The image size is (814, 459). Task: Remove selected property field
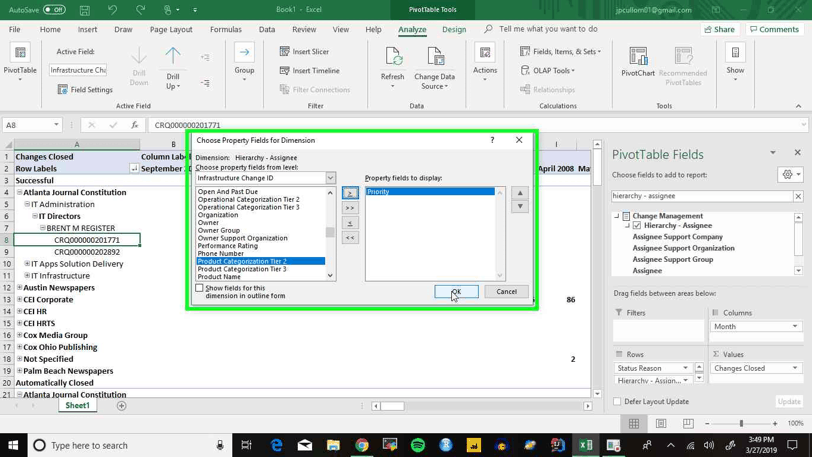click(x=350, y=223)
